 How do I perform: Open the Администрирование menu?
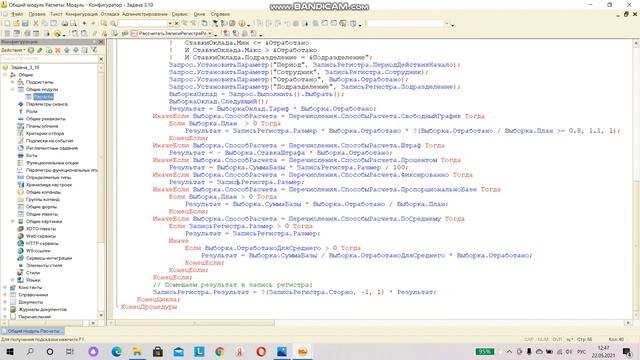point(145,14)
